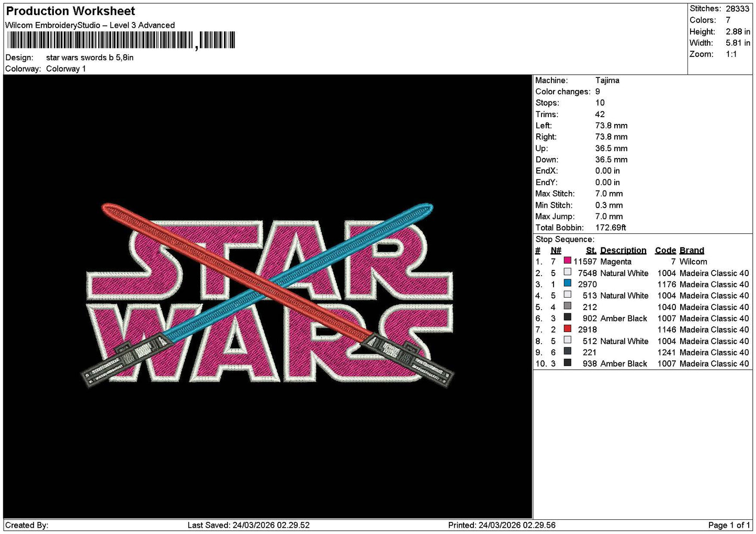Click the 'Code' column header

[x=665, y=251]
